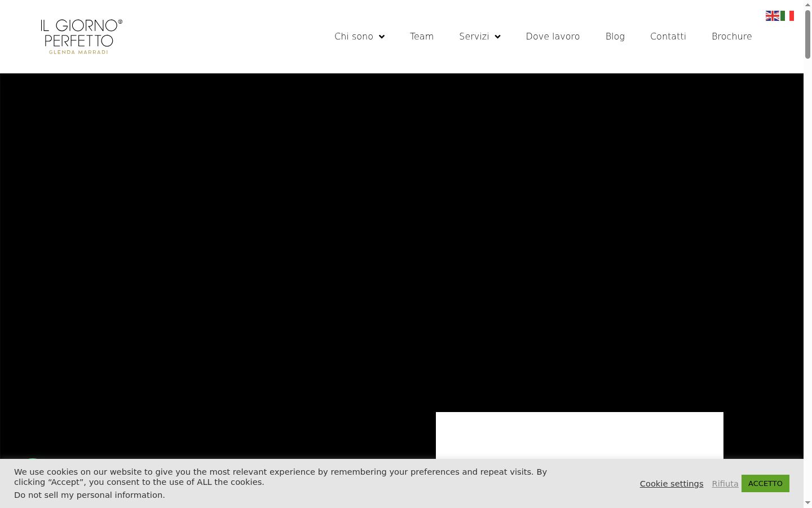Viewport: 812px width, 508px height.
Task: Expand the Servizi dropdown arrow
Action: pos(497,37)
